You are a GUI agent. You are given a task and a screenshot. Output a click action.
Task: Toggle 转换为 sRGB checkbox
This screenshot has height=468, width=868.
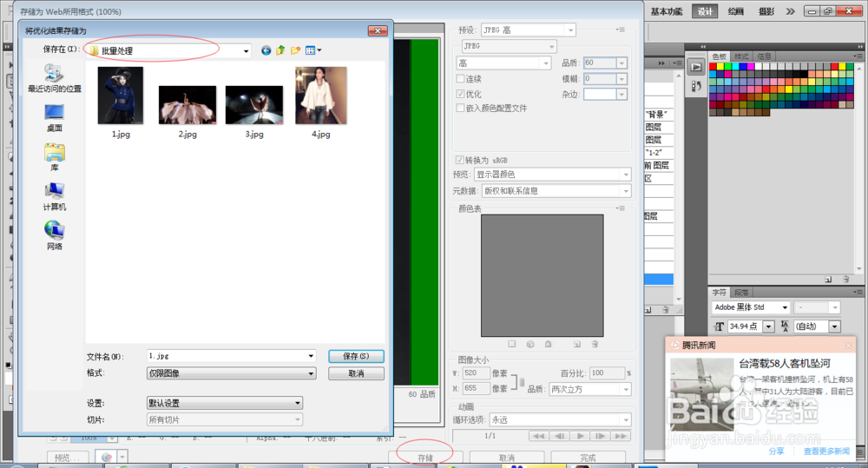point(460,160)
